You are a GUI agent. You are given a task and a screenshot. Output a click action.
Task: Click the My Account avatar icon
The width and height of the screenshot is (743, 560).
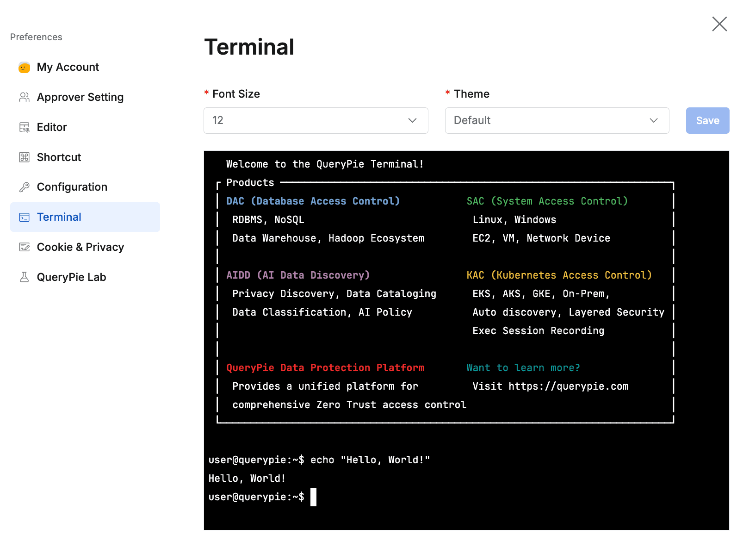tap(25, 67)
